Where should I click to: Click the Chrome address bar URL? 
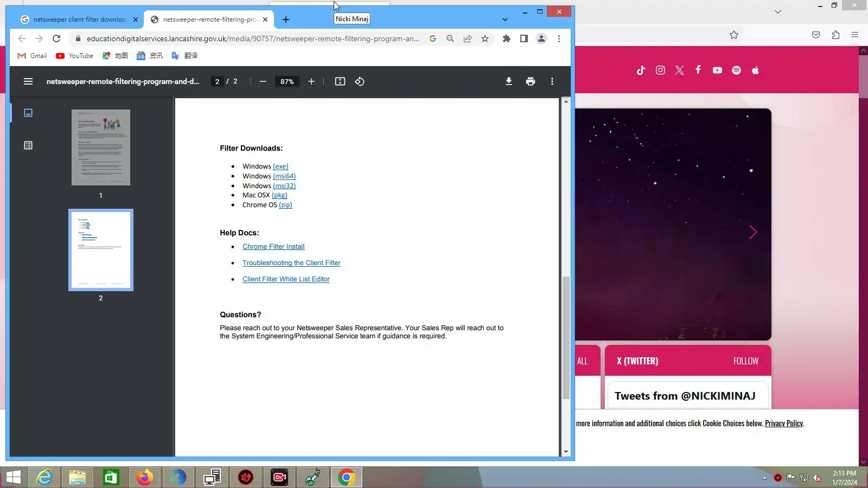click(253, 38)
